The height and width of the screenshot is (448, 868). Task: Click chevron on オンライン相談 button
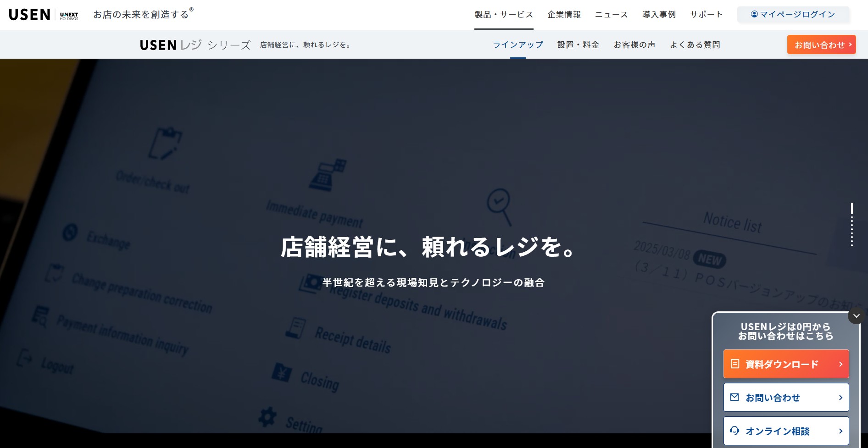[x=840, y=431]
